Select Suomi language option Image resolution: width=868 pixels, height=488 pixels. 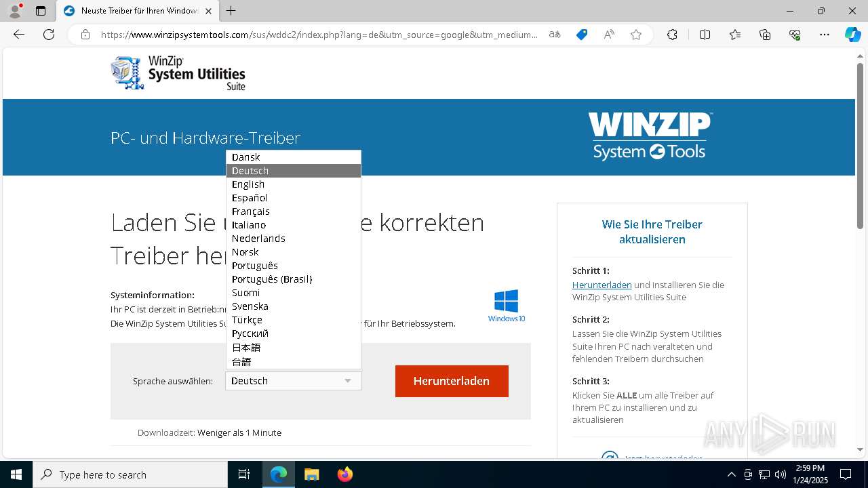293,293
